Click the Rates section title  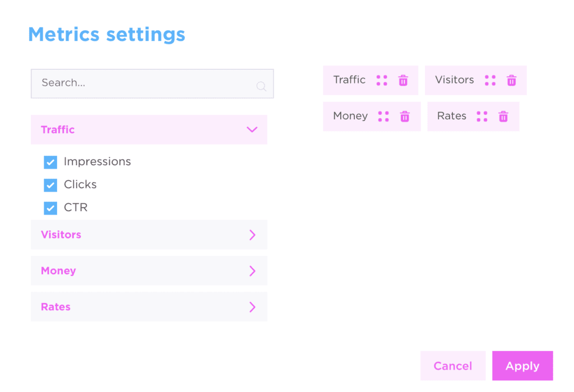pyautogui.click(x=55, y=307)
